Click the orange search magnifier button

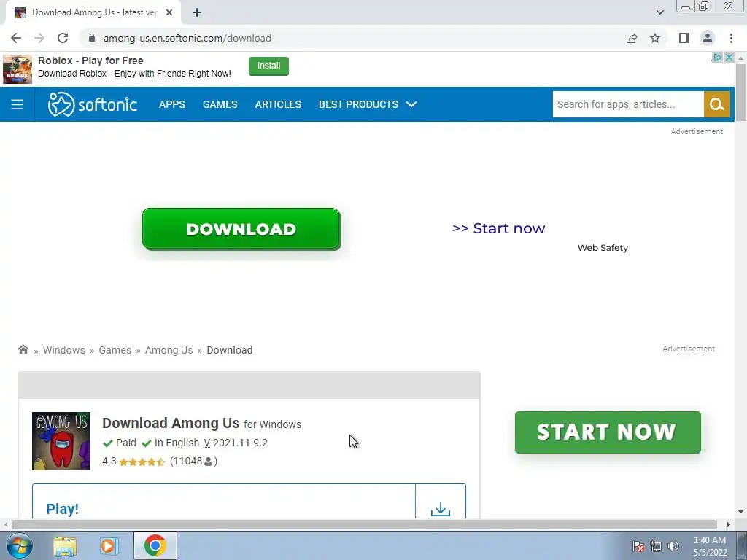click(717, 104)
